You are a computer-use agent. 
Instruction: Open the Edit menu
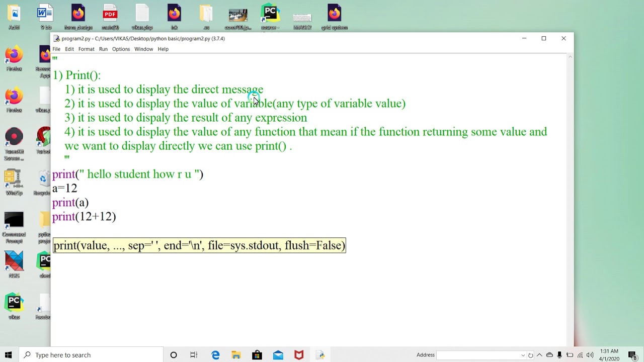[69, 49]
